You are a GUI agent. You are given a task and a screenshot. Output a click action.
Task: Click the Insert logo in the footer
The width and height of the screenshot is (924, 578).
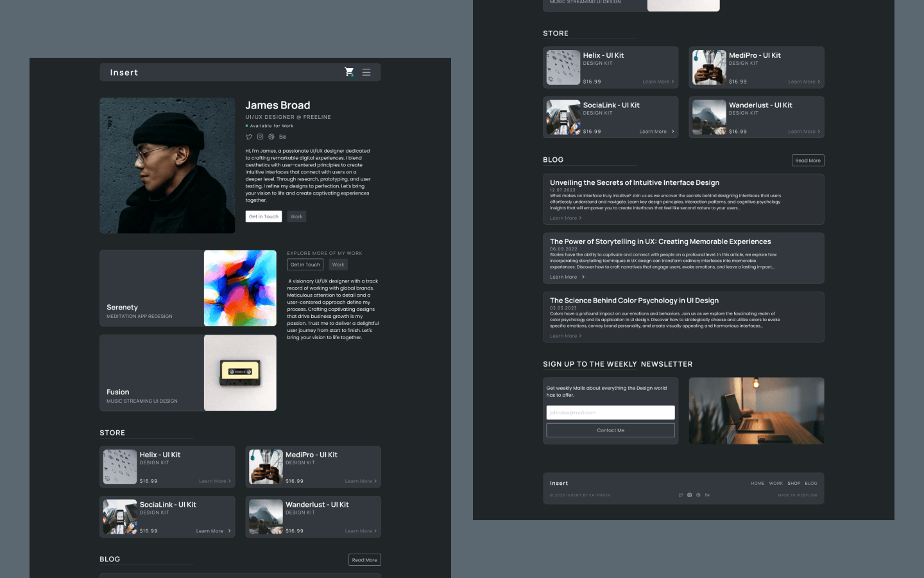pyautogui.click(x=559, y=483)
